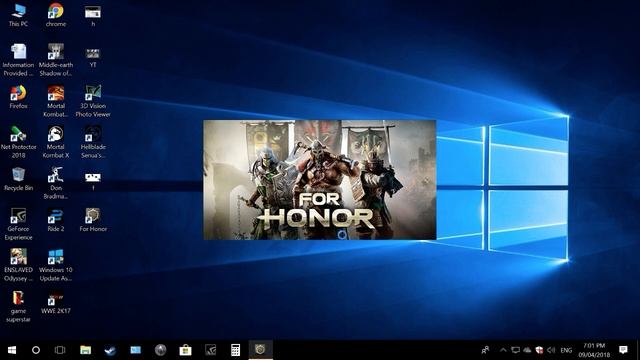Open the volume speaker tray icon
Image resolution: width=640 pixels, height=360 pixels.
coord(551,350)
